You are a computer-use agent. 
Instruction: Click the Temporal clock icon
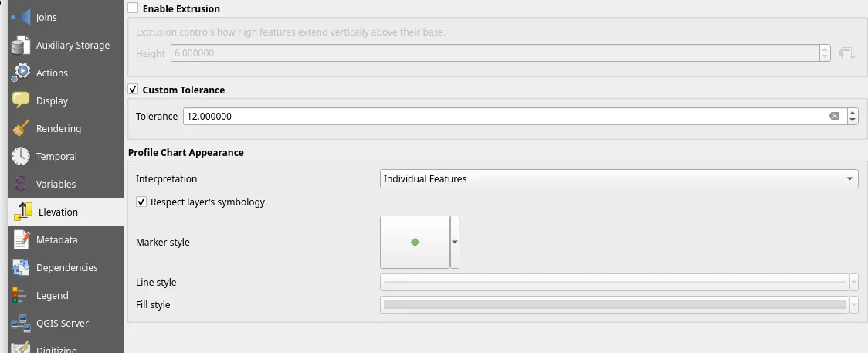click(21, 157)
